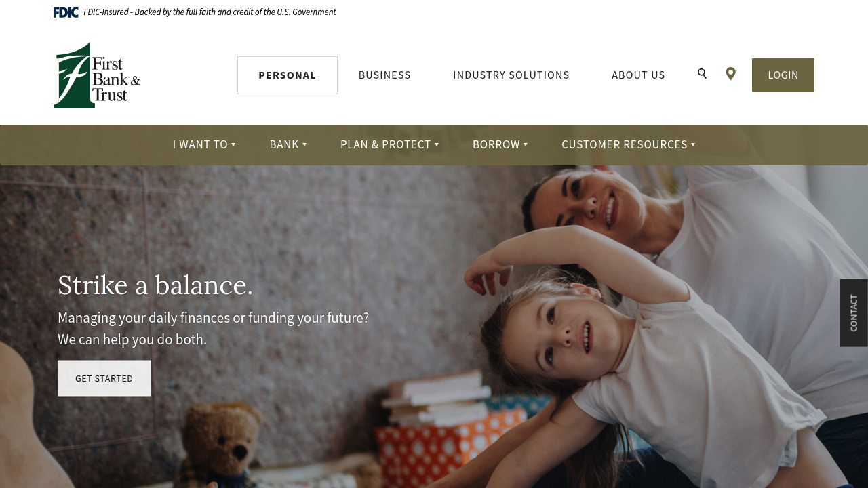868x488 pixels.
Task: Open the CUSTOMER RESOURCES dropdown
Action: pyautogui.click(x=629, y=144)
